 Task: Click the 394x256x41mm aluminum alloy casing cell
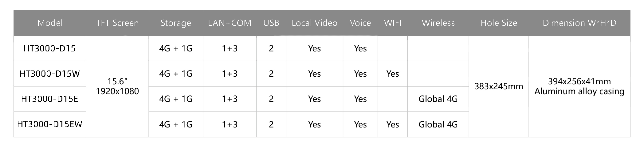[x=579, y=86]
